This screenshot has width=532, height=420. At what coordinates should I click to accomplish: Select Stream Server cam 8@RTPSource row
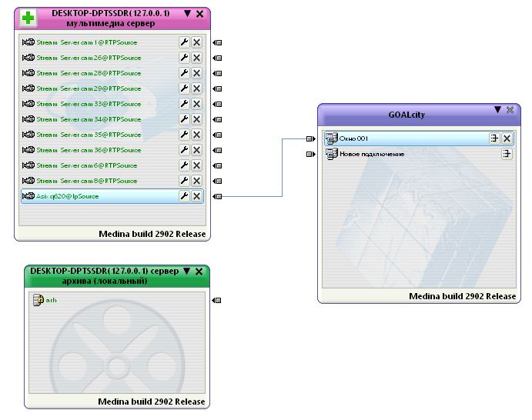[112, 181]
